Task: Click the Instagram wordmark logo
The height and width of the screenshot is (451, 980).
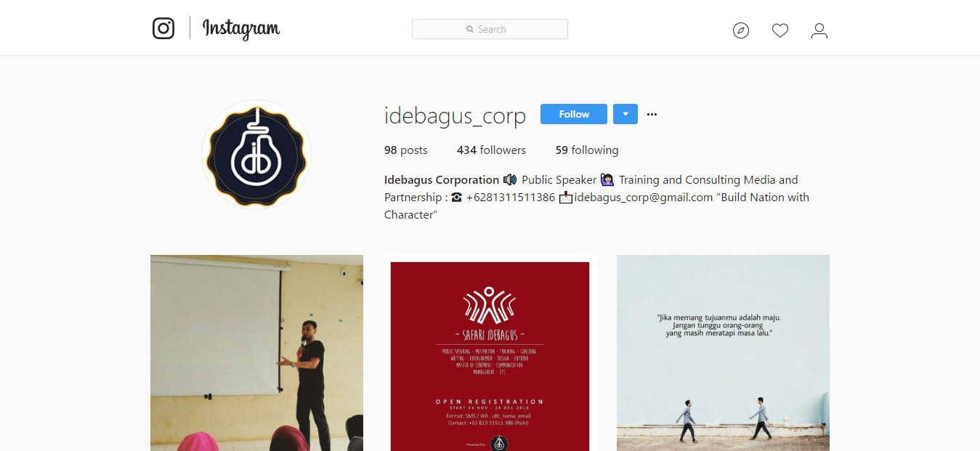Action: click(241, 29)
